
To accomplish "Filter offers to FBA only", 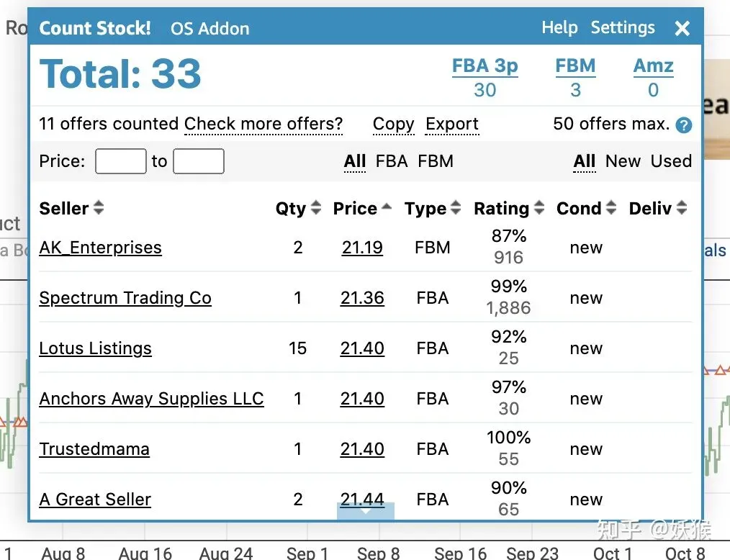I will [392, 161].
